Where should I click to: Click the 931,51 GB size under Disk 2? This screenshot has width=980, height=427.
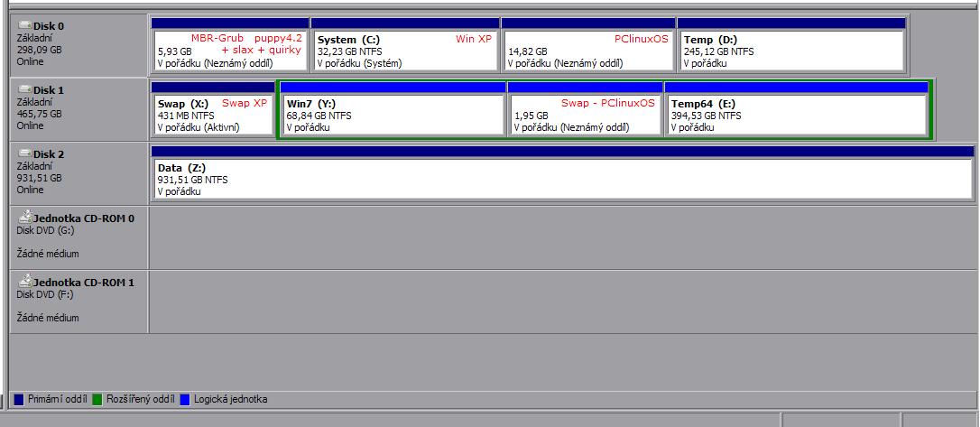[40, 178]
